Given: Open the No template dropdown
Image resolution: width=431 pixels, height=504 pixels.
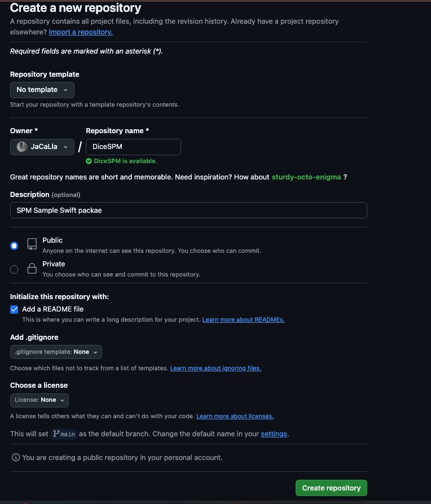Looking at the screenshot, I should coord(42,90).
